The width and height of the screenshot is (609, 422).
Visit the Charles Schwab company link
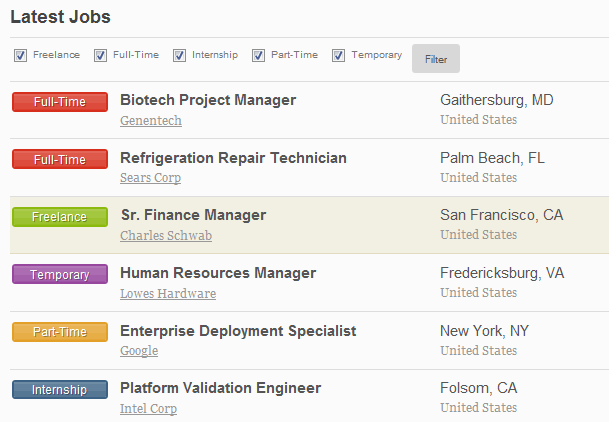166,236
